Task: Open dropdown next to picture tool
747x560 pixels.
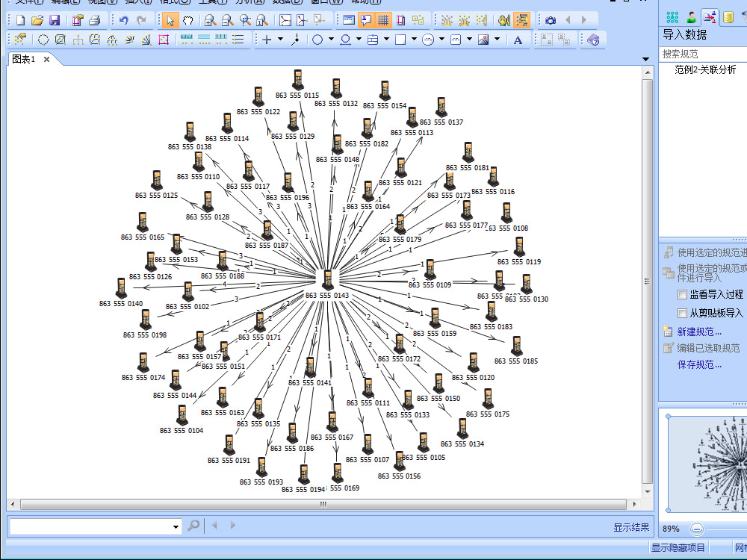Action: coord(497,40)
